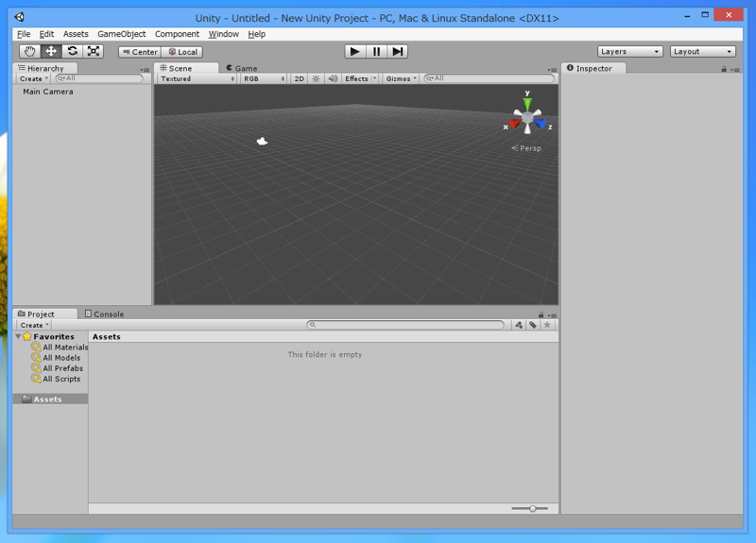Viewport: 756px width, 543px height.
Task: Toggle the Inspector lock icon
Action: coord(724,69)
